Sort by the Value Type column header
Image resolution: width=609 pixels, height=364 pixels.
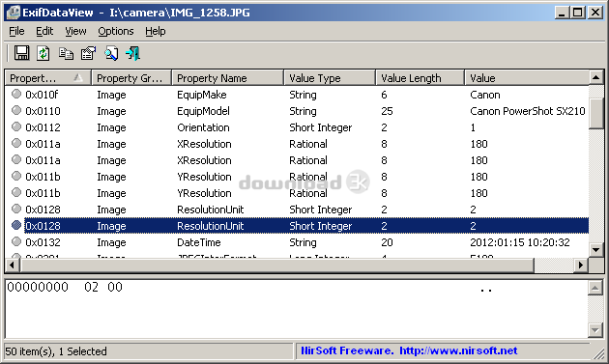[x=330, y=78]
